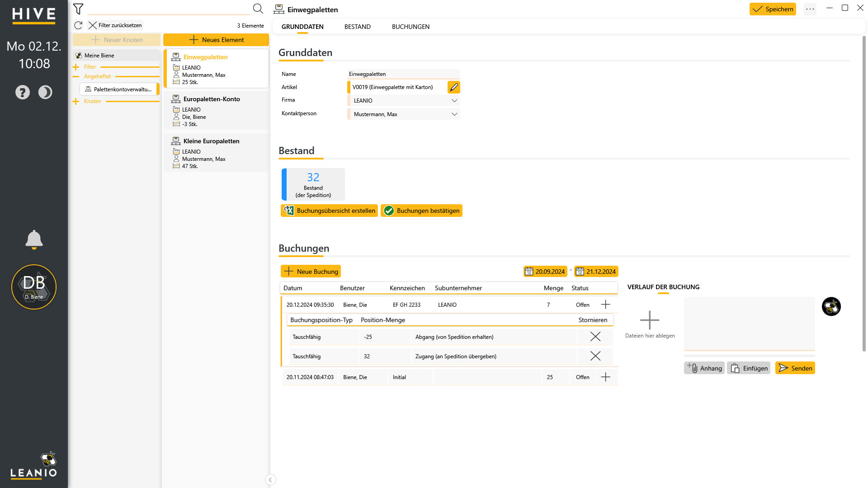The height and width of the screenshot is (488, 868).
Task: Open the notification bell
Action: pyautogui.click(x=34, y=239)
